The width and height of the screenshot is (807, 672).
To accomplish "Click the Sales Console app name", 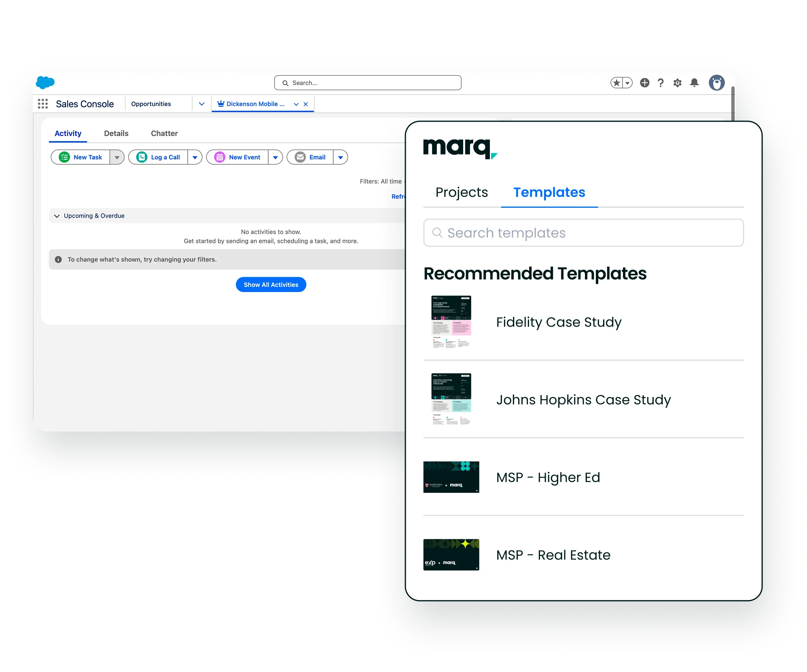I will (85, 104).
